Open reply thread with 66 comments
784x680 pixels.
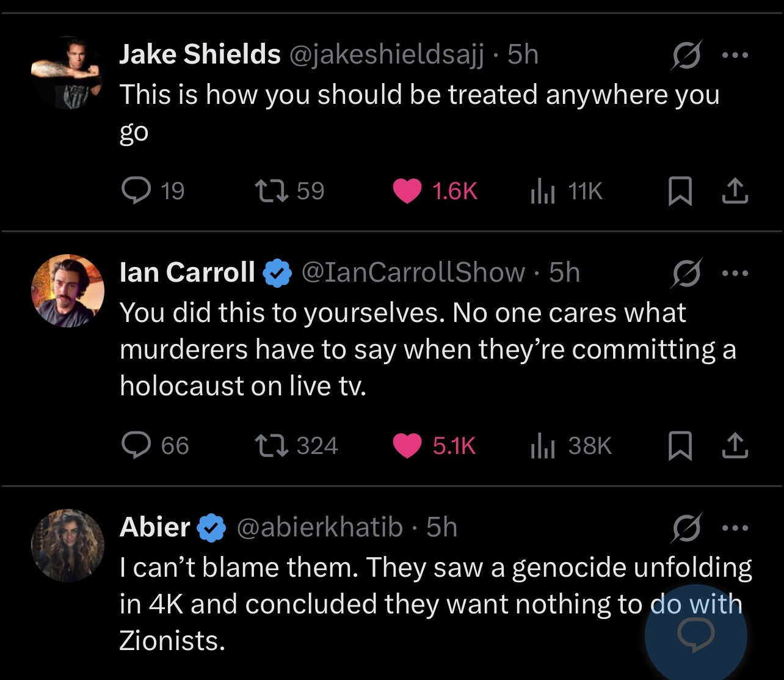[155, 445]
